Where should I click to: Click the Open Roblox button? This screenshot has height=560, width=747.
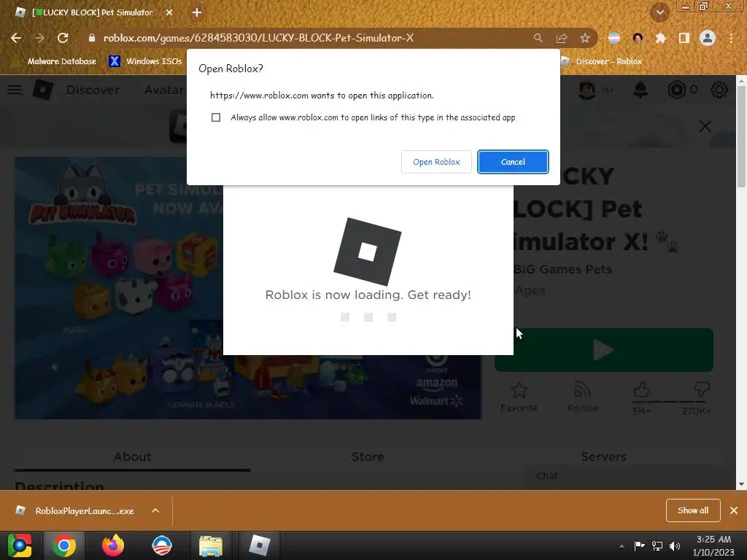(436, 162)
